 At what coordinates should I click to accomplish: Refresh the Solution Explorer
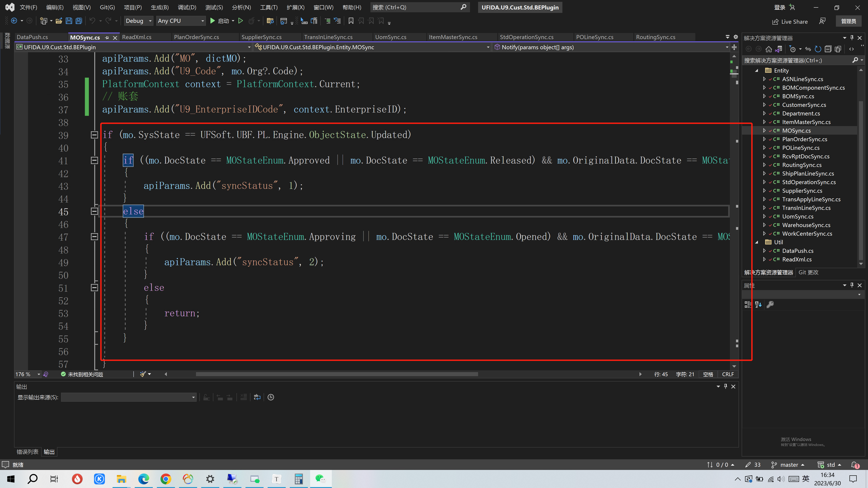tap(818, 49)
